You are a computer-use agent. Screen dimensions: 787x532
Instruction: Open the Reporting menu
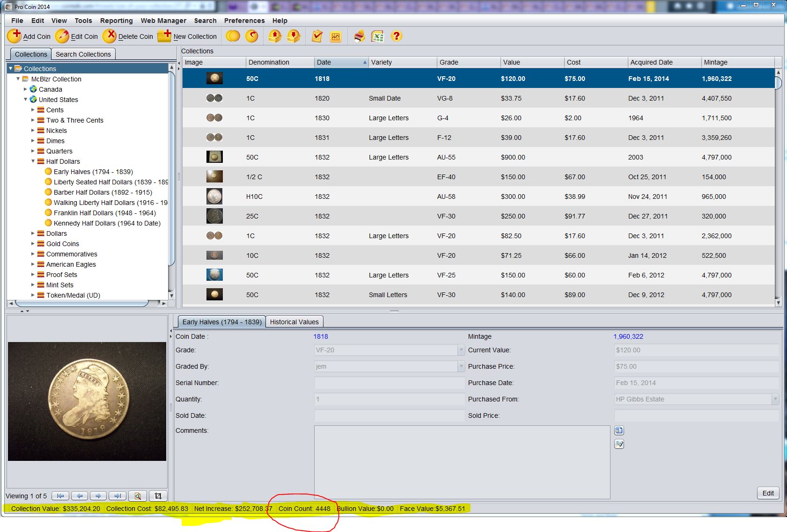tap(117, 21)
